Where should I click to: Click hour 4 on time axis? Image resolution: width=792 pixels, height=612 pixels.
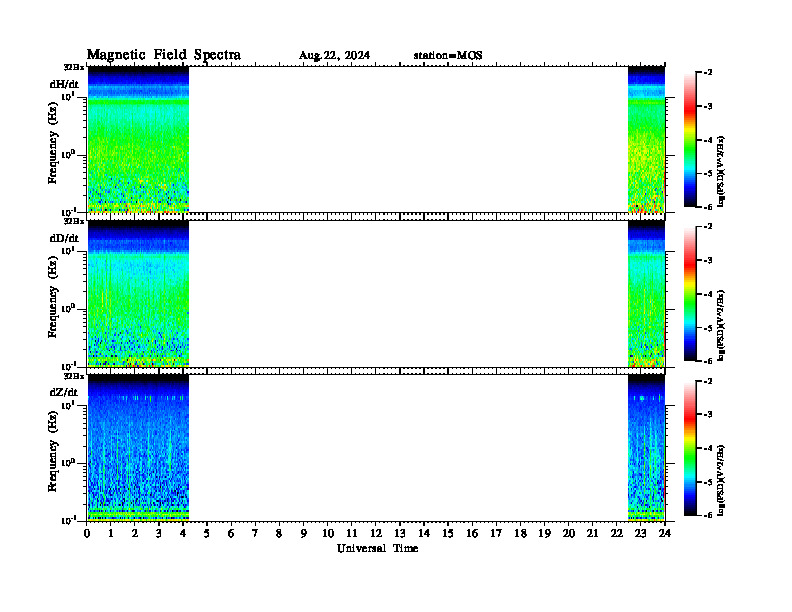coord(183,534)
